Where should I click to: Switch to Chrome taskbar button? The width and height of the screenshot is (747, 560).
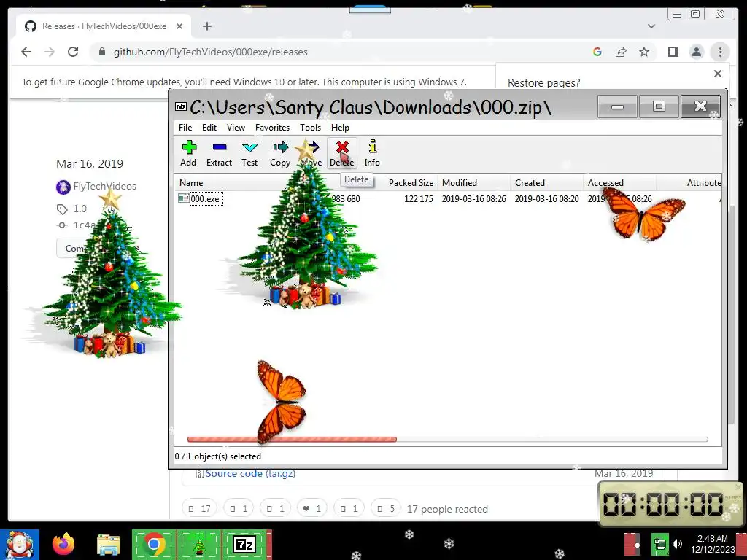click(154, 544)
